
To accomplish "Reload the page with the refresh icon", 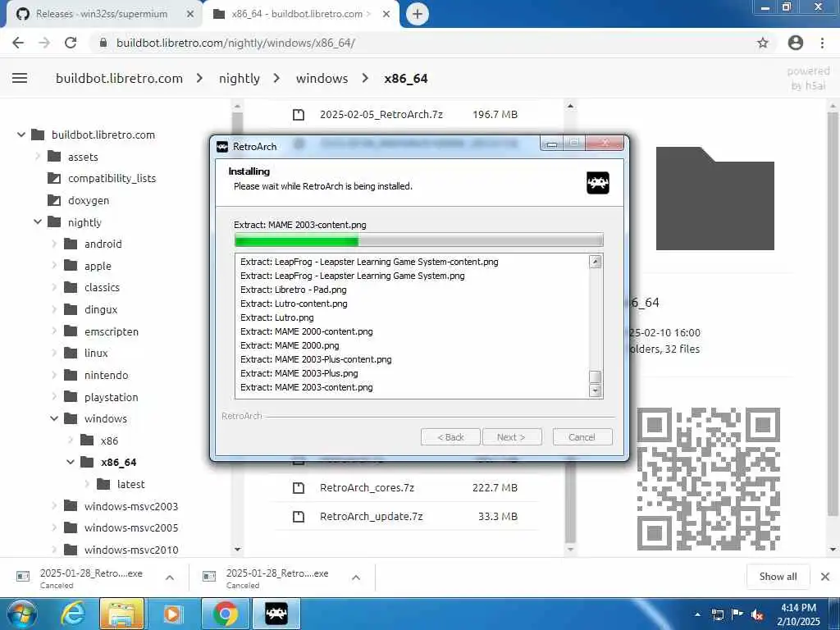I will click(71, 43).
